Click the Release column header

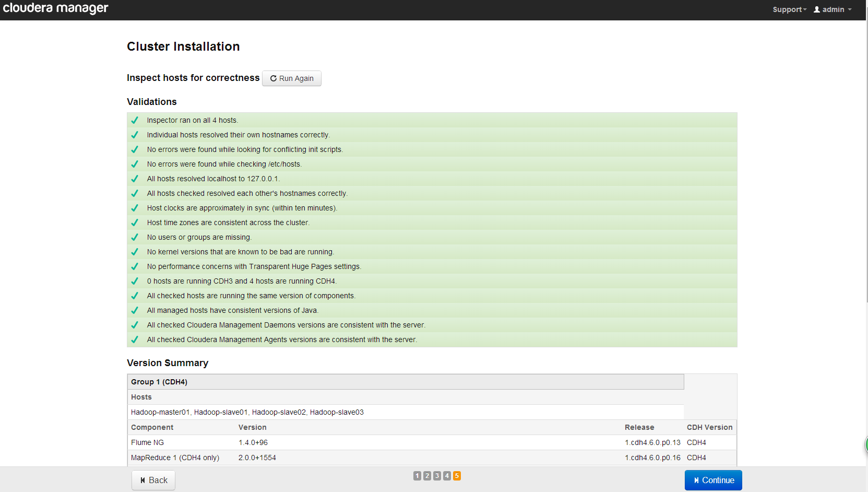[639, 427]
